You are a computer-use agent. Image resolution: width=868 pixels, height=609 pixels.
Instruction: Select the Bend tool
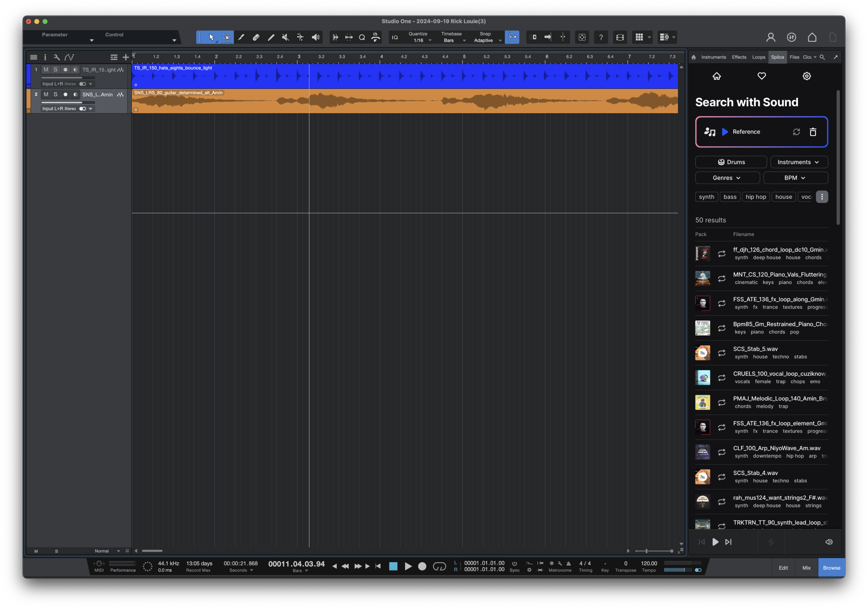[300, 37]
